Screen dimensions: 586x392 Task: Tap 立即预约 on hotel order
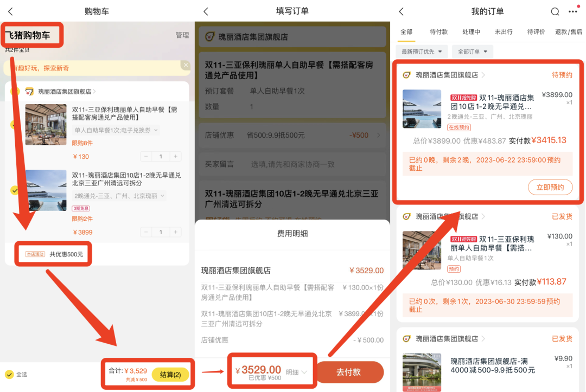(x=550, y=187)
